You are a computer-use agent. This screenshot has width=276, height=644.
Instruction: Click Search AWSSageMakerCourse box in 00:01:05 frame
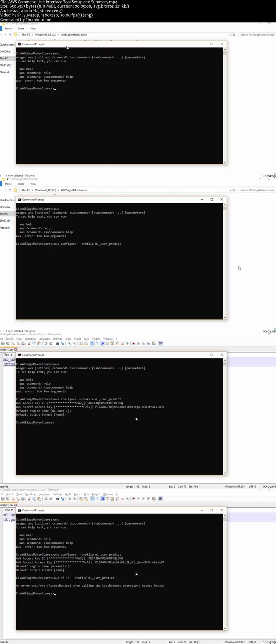(x=257, y=35)
